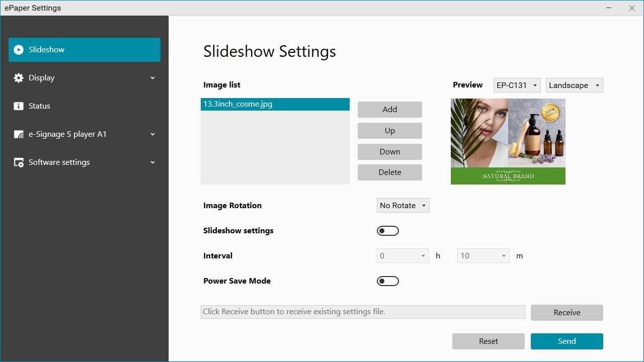Open Status via its info icon
Image resolution: width=644 pixels, height=362 pixels.
tap(19, 106)
